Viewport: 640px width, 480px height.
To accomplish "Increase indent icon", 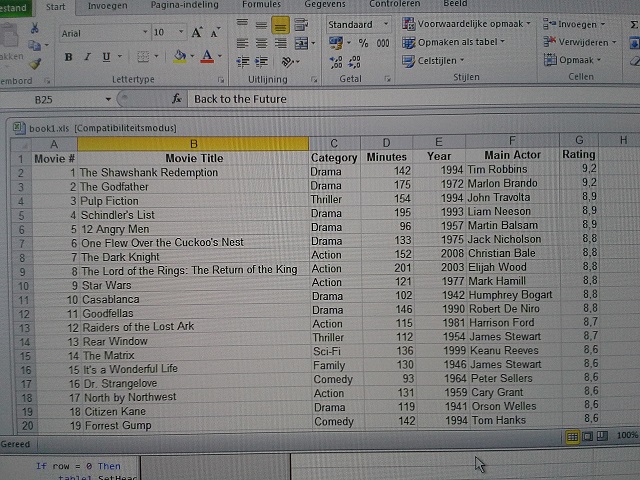I will pos(261,62).
